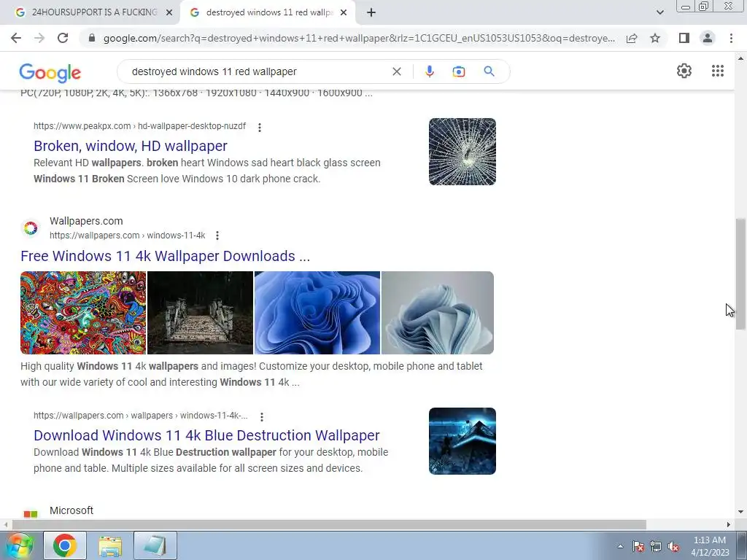Click the Wallpapers.com site name
Screen dimensions: 747x560
(86, 221)
